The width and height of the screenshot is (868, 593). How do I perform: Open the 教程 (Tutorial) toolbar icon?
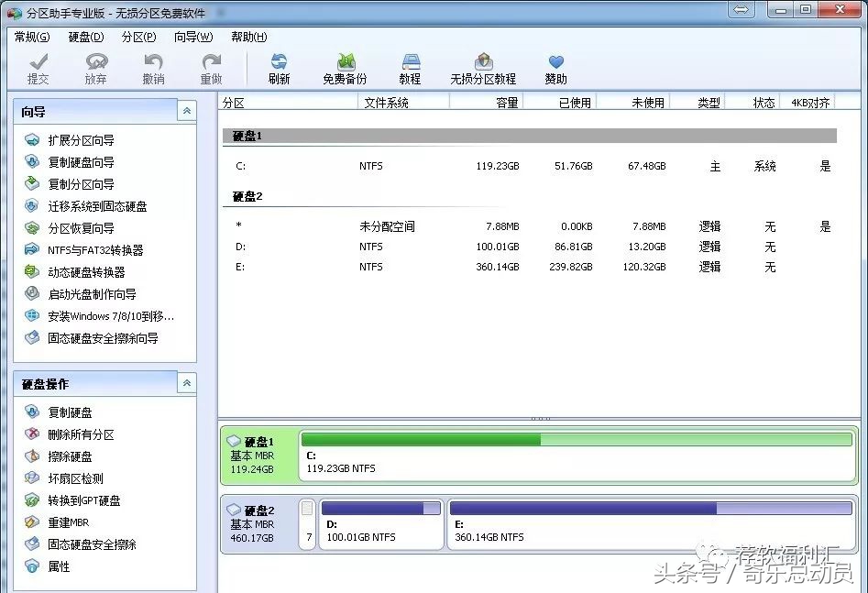[x=410, y=66]
